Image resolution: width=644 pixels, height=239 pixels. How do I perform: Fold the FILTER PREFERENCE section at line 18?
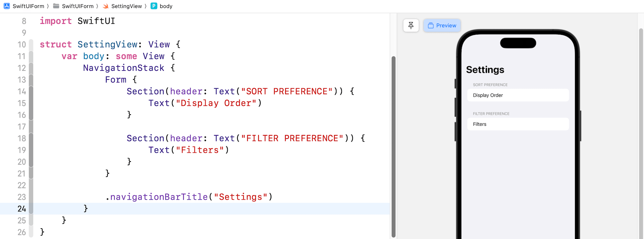coord(31,138)
